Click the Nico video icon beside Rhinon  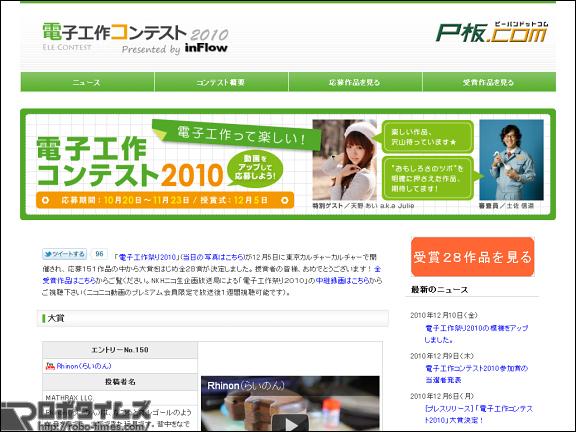tap(50, 366)
